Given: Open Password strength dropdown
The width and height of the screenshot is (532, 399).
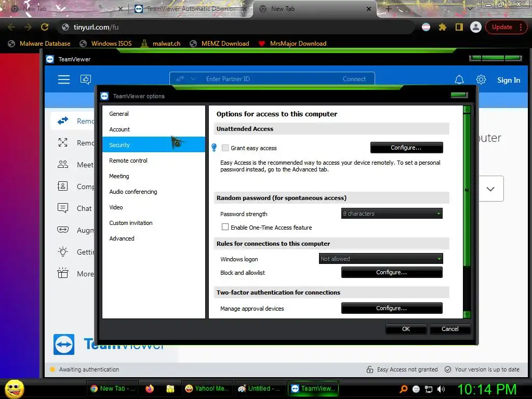Looking at the screenshot, I should [x=392, y=214].
